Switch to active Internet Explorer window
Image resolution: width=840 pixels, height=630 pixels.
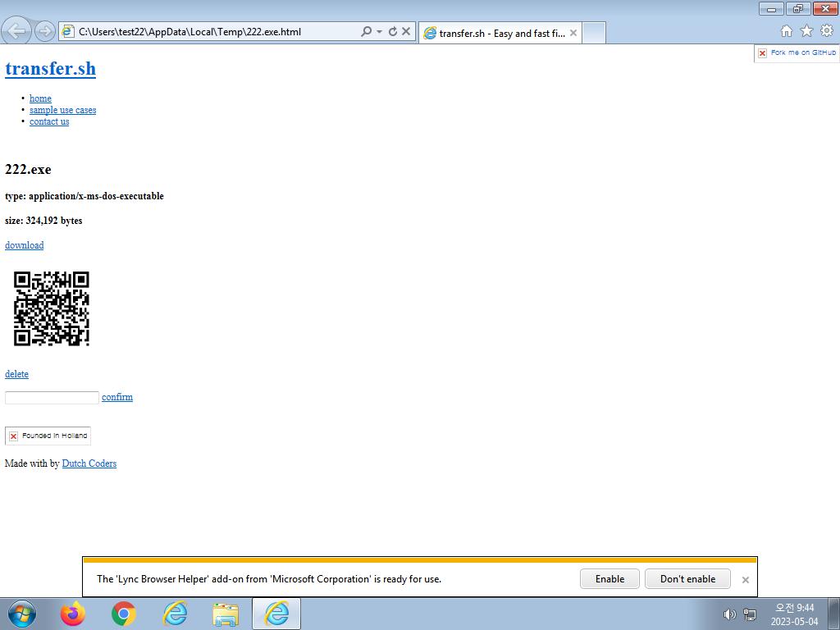pyautogui.click(x=276, y=614)
